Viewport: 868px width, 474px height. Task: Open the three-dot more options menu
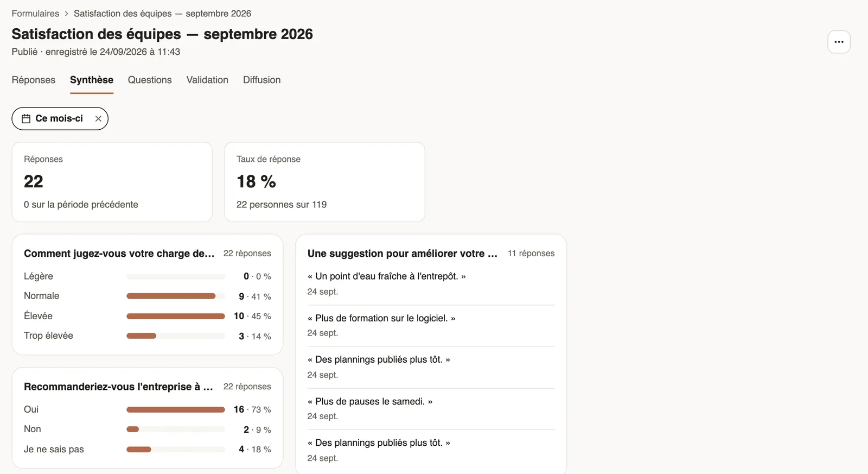pyautogui.click(x=839, y=42)
